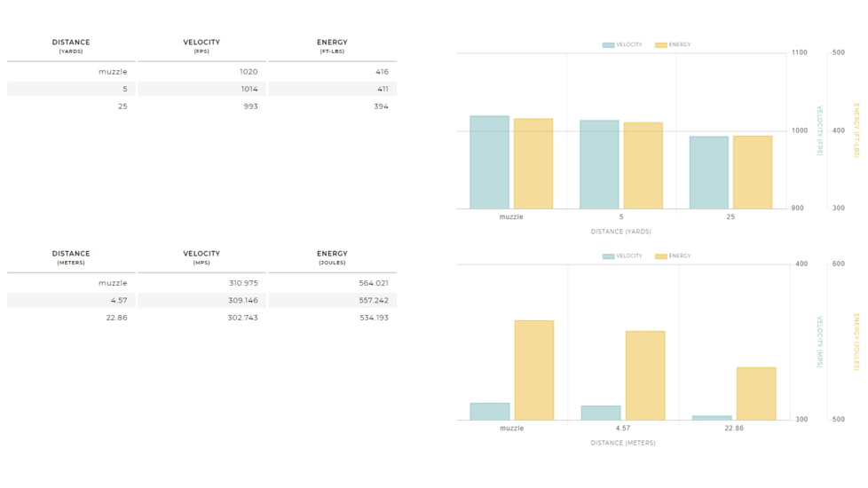The width and height of the screenshot is (868, 488).
Task: Click the Velocity (FPS) column header
Action: click(201, 46)
